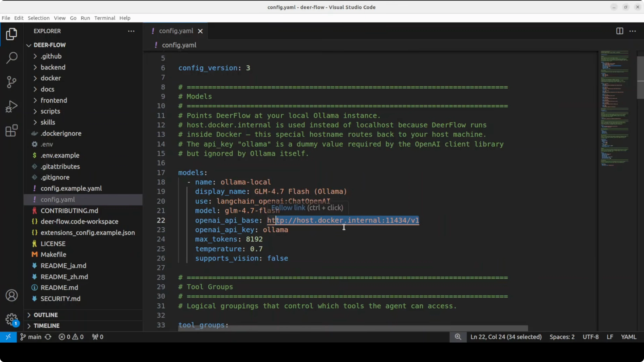Viewport: 644px width, 362px height.
Task: Expand the TIMELINE section
Action: click(x=47, y=326)
